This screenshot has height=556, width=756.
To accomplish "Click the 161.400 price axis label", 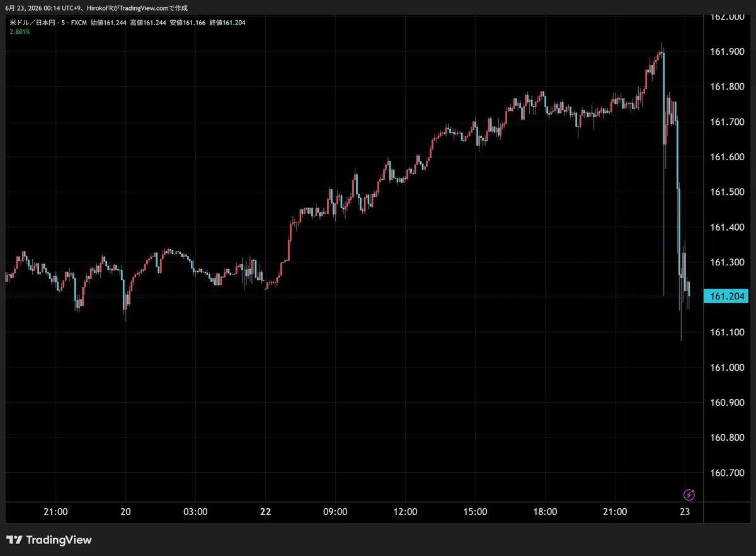I will (728, 227).
